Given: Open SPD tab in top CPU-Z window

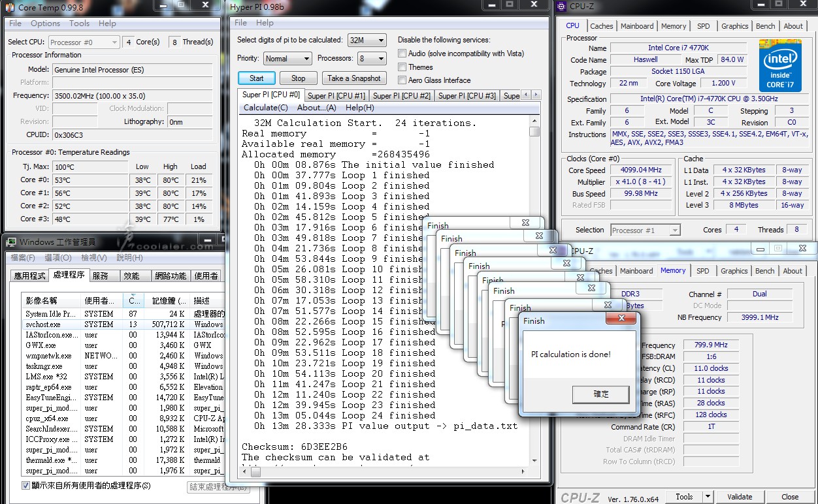Looking at the screenshot, I should [x=703, y=26].
